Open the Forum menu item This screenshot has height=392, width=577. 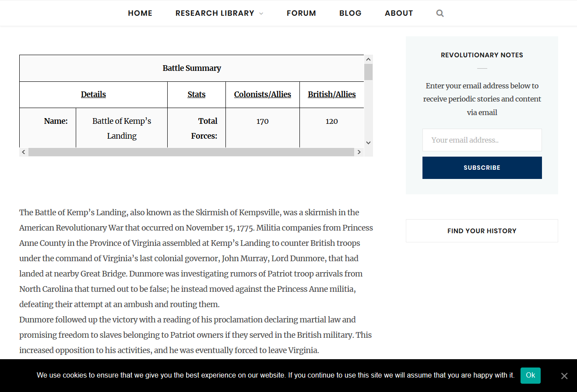coord(301,13)
